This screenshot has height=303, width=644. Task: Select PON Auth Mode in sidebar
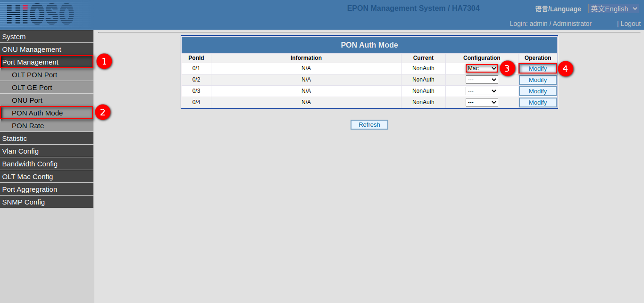coord(46,113)
